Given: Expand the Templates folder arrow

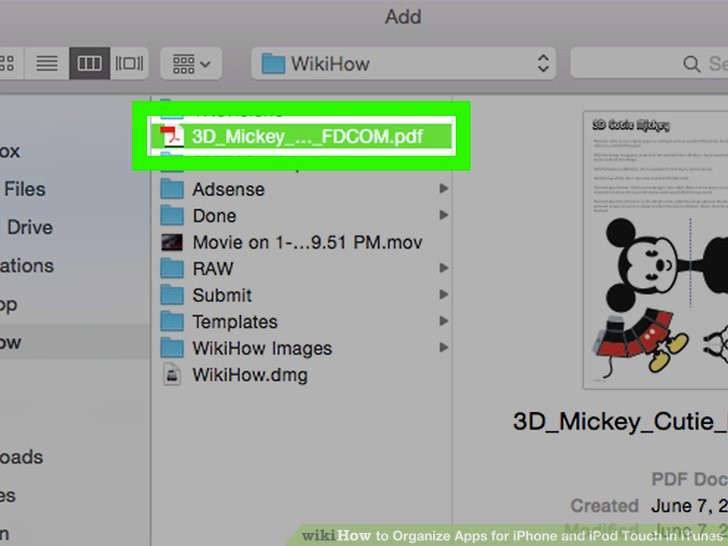Looking at the screenshot, I should point(443,321).
